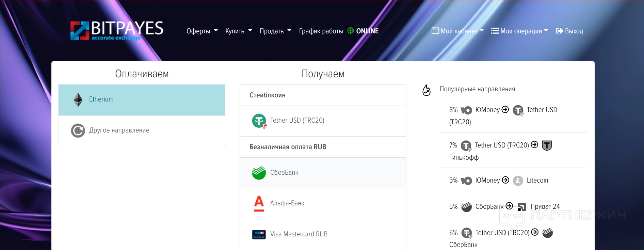Screen dimensions: 644x250
Task: Select СберБанк as the receiving method
Action: pos(323,173)
